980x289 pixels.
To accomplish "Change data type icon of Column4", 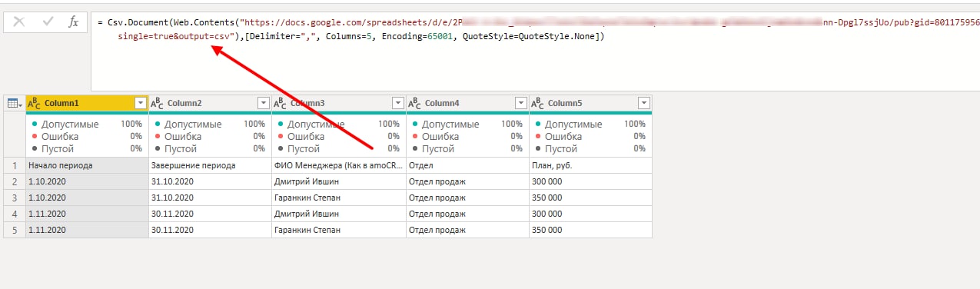I will [414, 103].
